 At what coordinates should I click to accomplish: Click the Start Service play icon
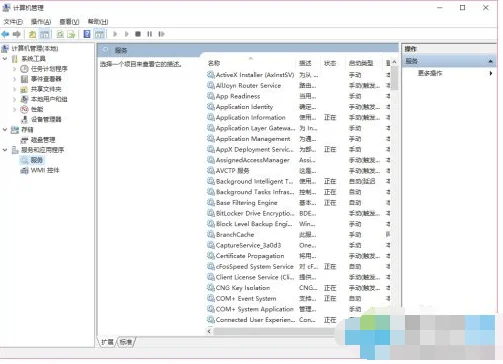[x=115, y=34]
